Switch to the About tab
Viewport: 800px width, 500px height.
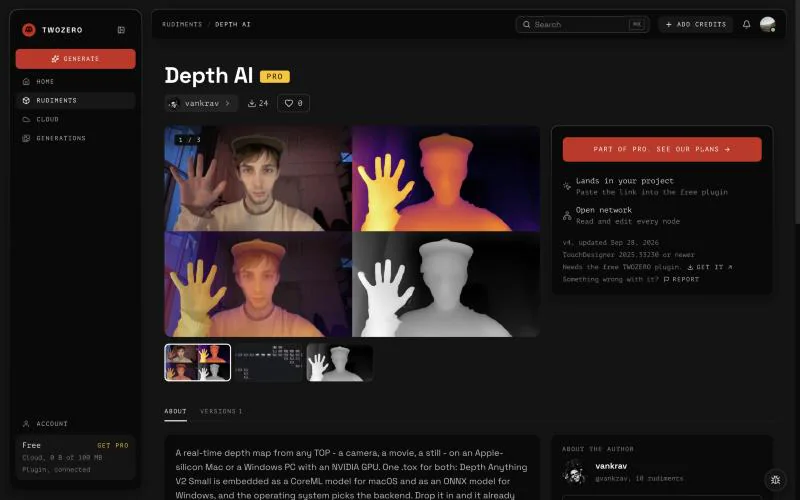pyautogui.click(x=175, y=411)
